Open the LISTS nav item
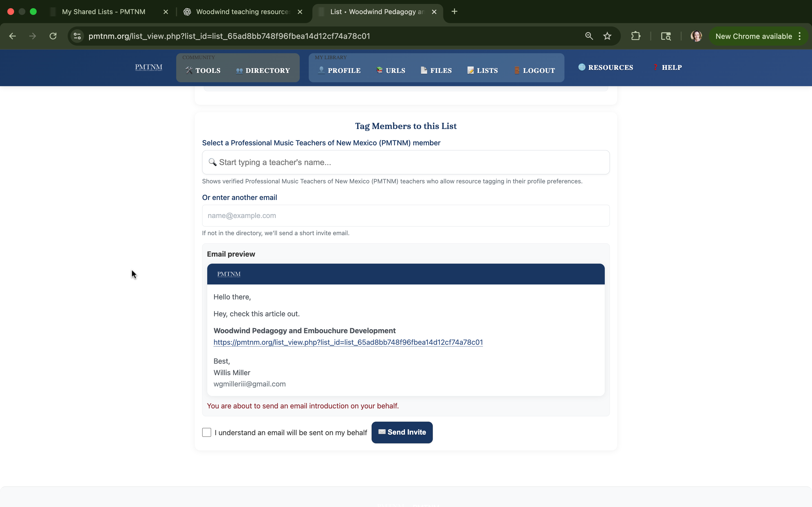Viewport: 812px width, 507px height. pos(482,70)
